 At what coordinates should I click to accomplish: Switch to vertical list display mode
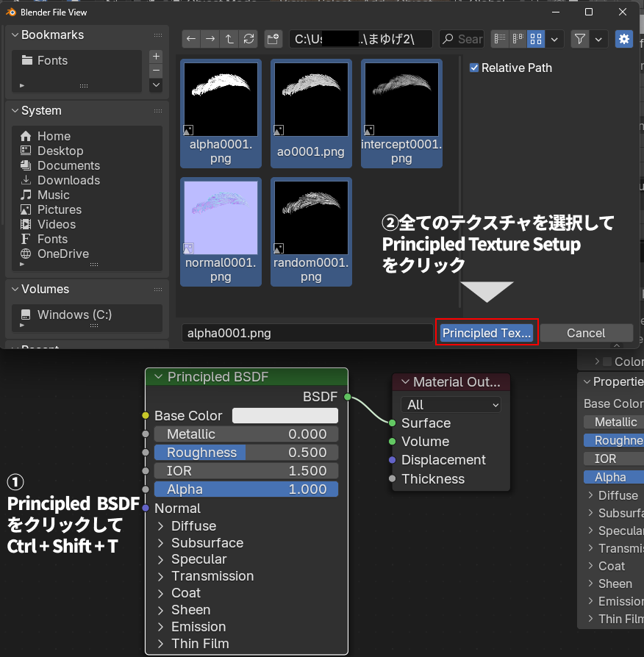click(x=500, y=39)
